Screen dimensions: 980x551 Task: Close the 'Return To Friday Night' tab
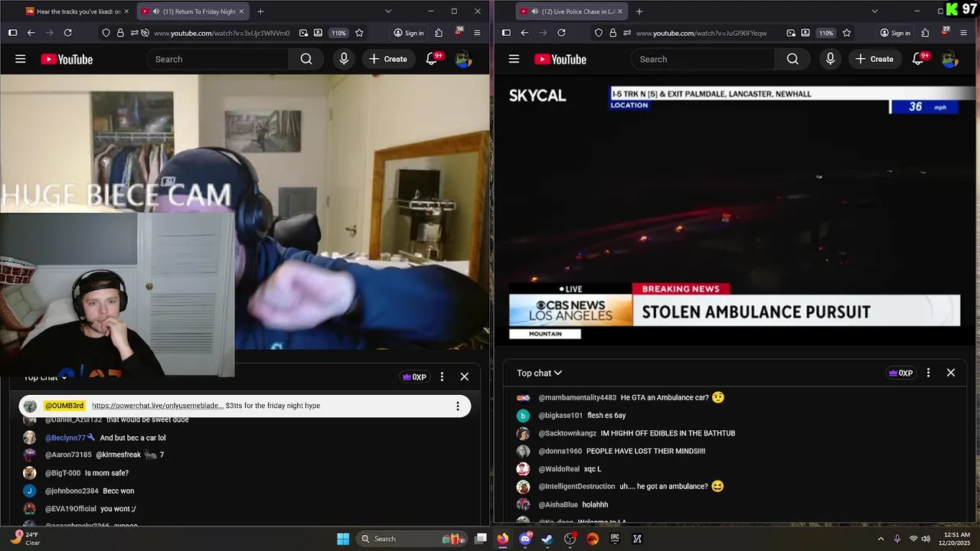[x=241, y=11]
